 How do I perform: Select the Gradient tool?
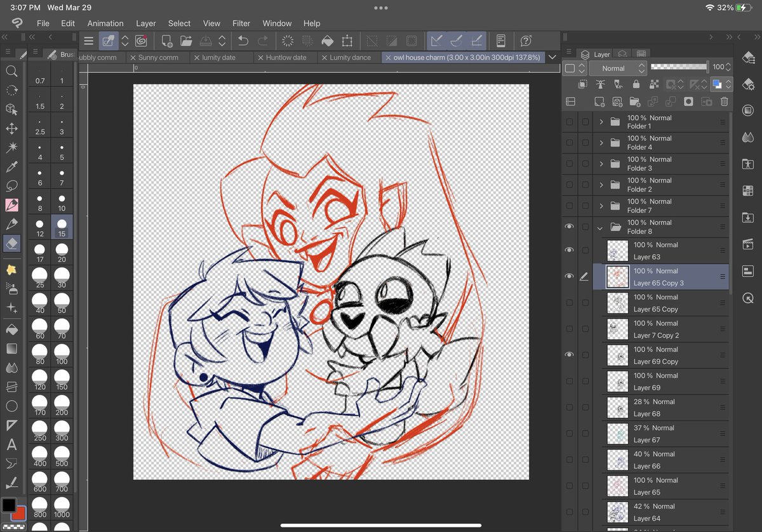(x=11, y=349)
